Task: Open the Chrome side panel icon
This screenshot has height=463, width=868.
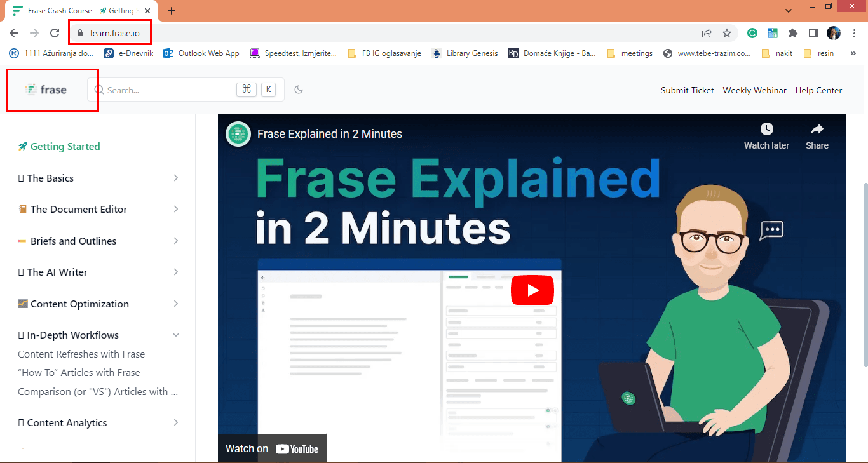Action: pyautogui.click(x=813, y=33)
